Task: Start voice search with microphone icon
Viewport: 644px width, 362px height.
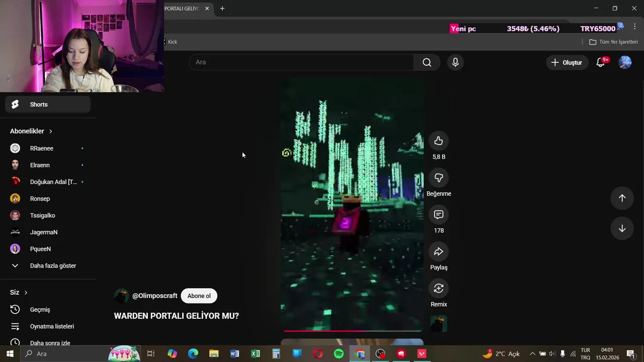Action: [455, 62]
